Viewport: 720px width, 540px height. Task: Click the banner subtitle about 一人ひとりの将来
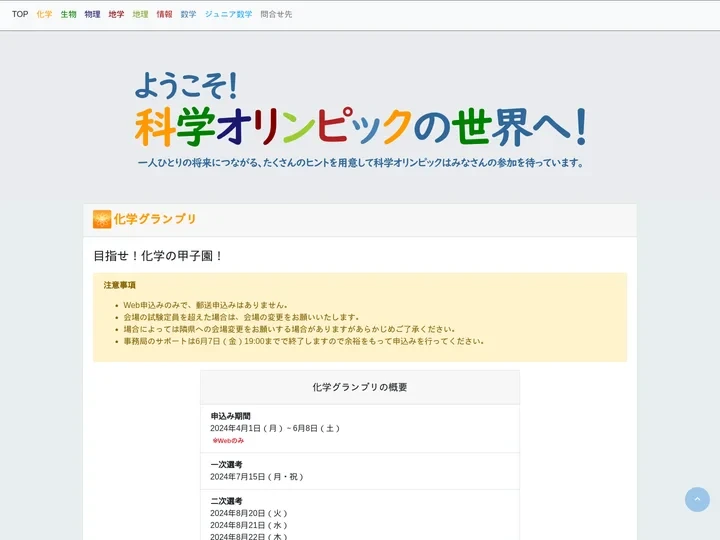pos(361,163)
